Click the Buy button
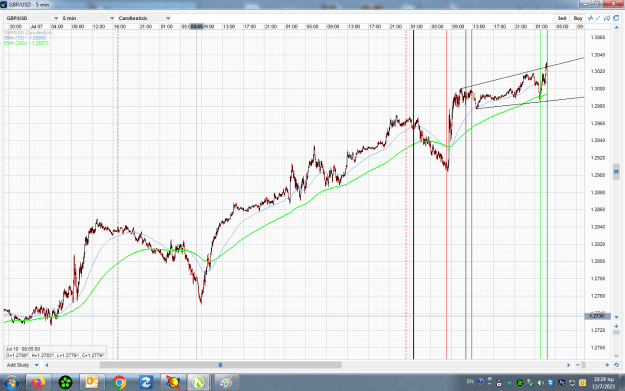Viewport: 625px width, 391px height. 578,18
